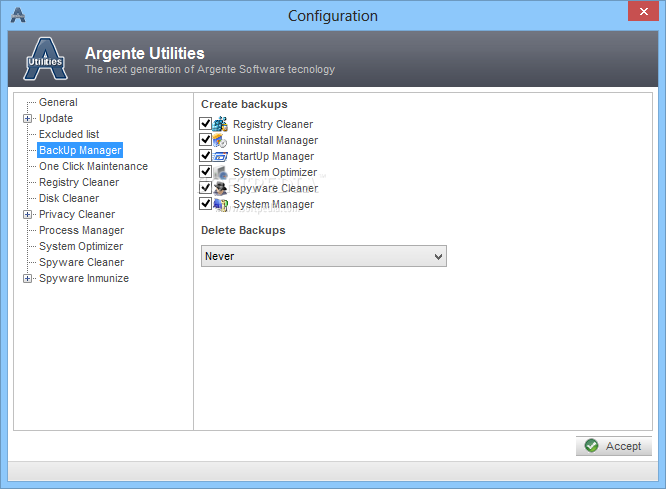Open the Delete Backups dropdown
666x489 pixels.
click(x=324, y=256)
